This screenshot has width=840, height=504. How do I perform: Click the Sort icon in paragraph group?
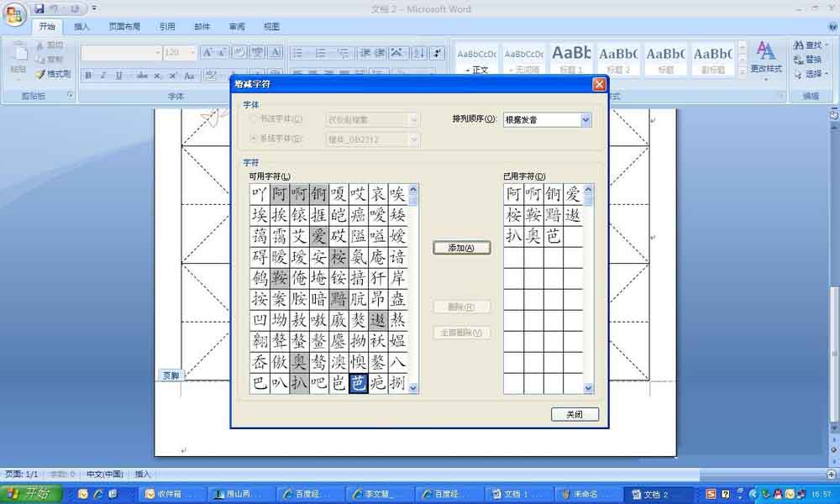[419, 52]
